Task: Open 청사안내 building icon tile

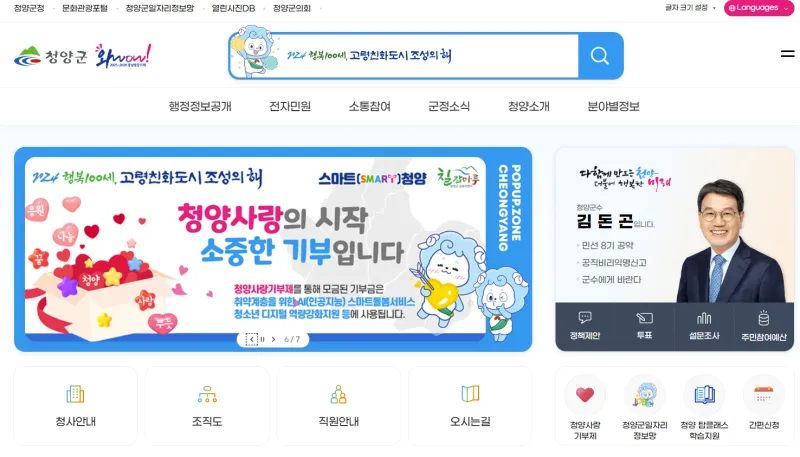Action: pos(76,407)
